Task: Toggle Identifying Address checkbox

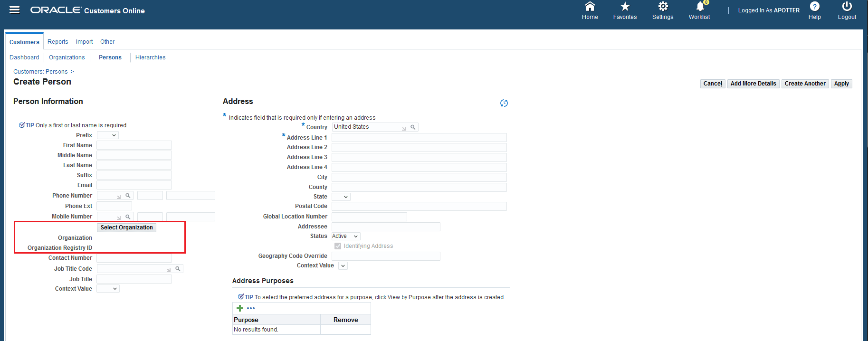Action: click(x=338, y=246)
